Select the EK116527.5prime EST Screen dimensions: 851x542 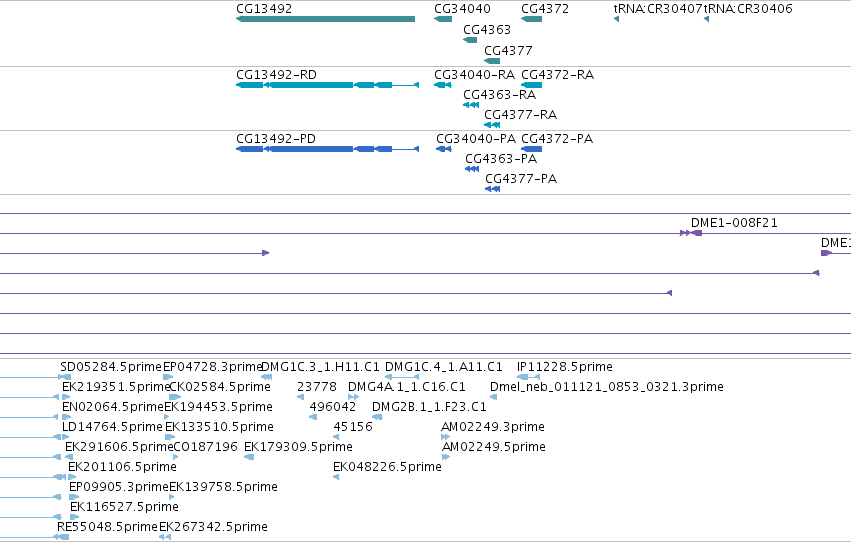[75, 518]
